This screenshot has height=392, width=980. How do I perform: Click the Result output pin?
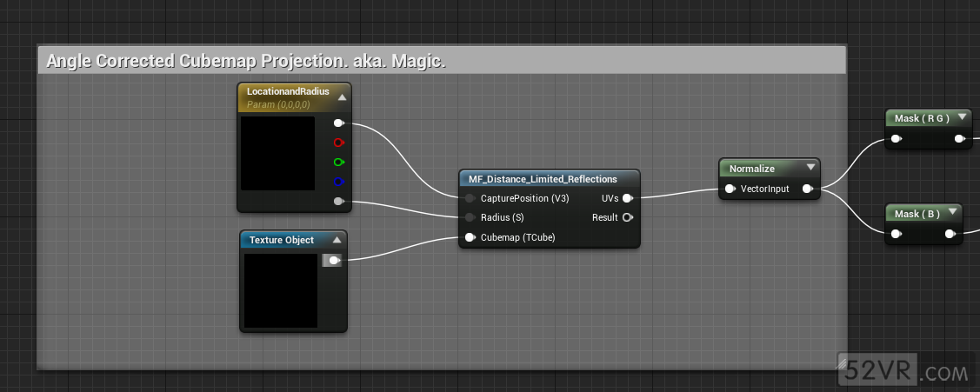(627, 217)
